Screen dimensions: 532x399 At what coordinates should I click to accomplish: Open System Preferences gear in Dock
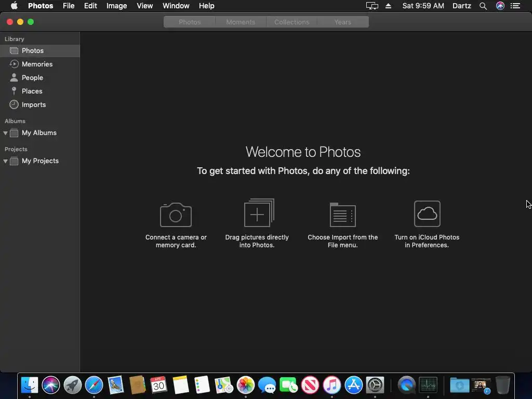tap(375, 385)
